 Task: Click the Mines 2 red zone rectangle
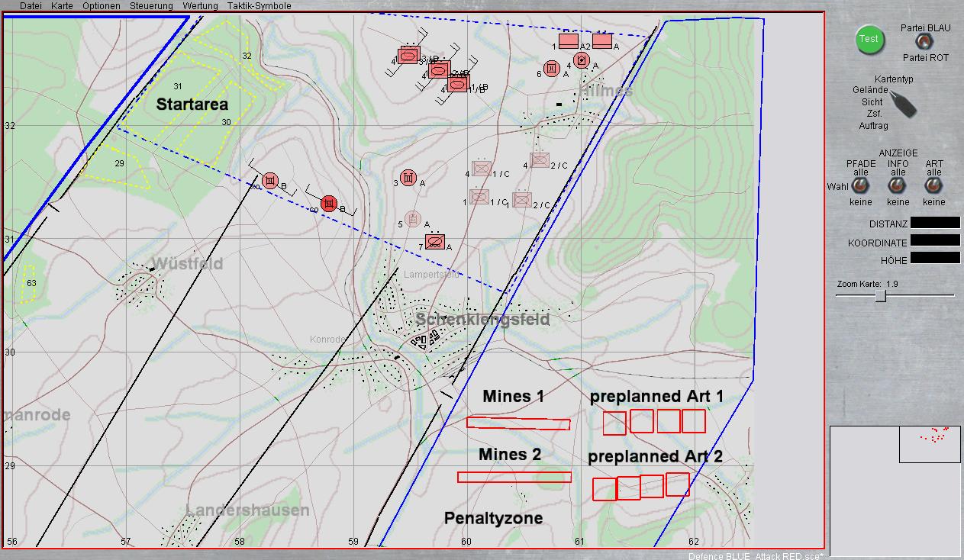click(x=514, y=477)
